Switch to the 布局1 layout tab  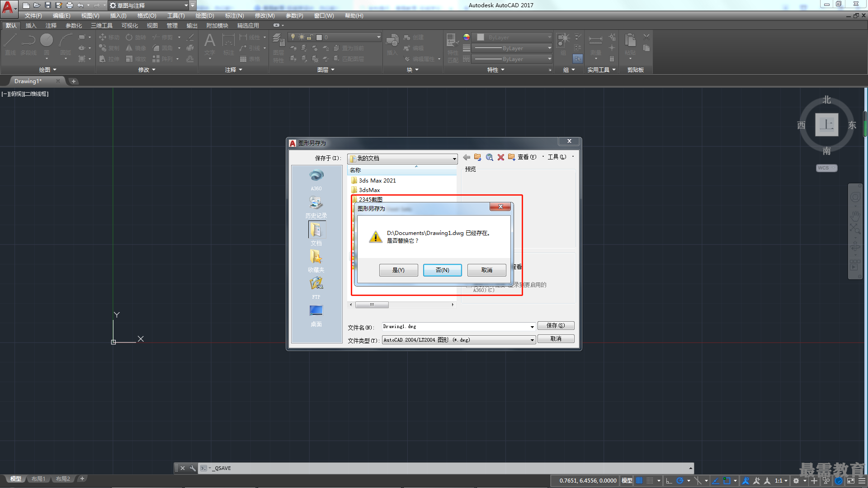coord(38,479)
